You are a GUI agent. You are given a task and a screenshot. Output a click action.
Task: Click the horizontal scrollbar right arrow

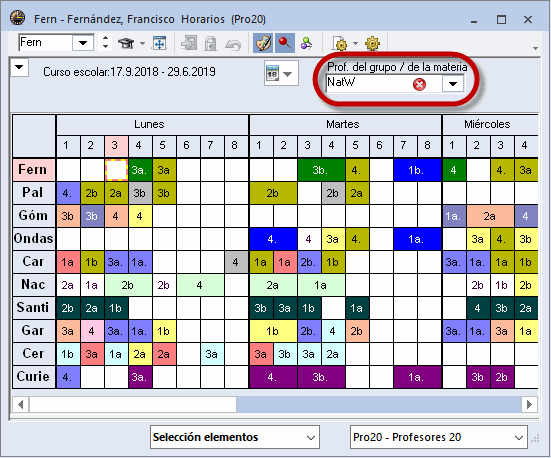[x=529, y=404]
